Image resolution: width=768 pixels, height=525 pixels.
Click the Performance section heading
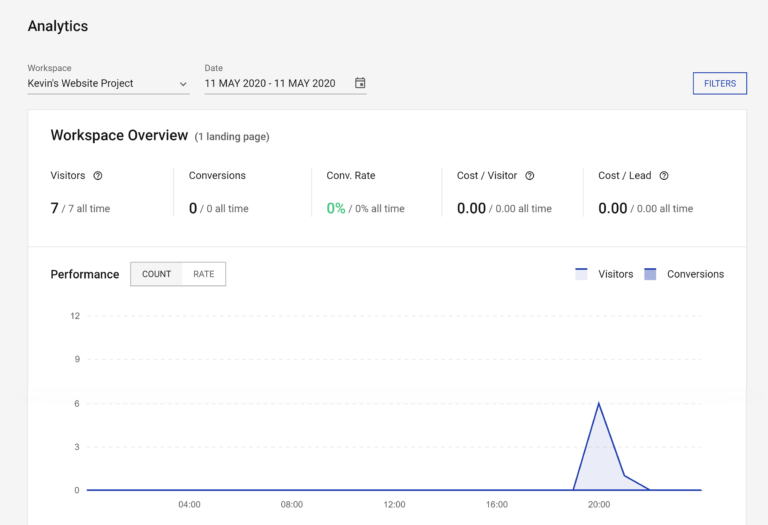tap(85, 274)
